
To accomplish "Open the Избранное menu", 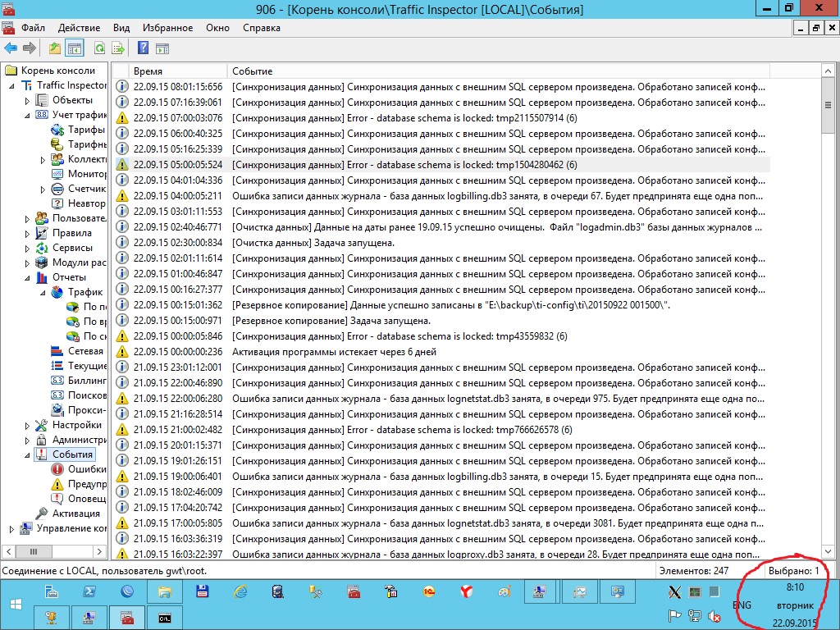I will 167,28.
